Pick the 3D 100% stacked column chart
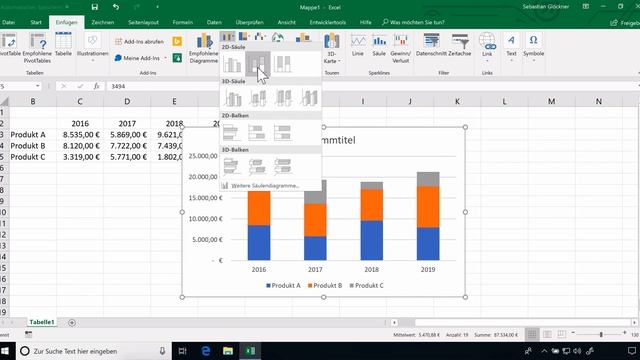 283,98
